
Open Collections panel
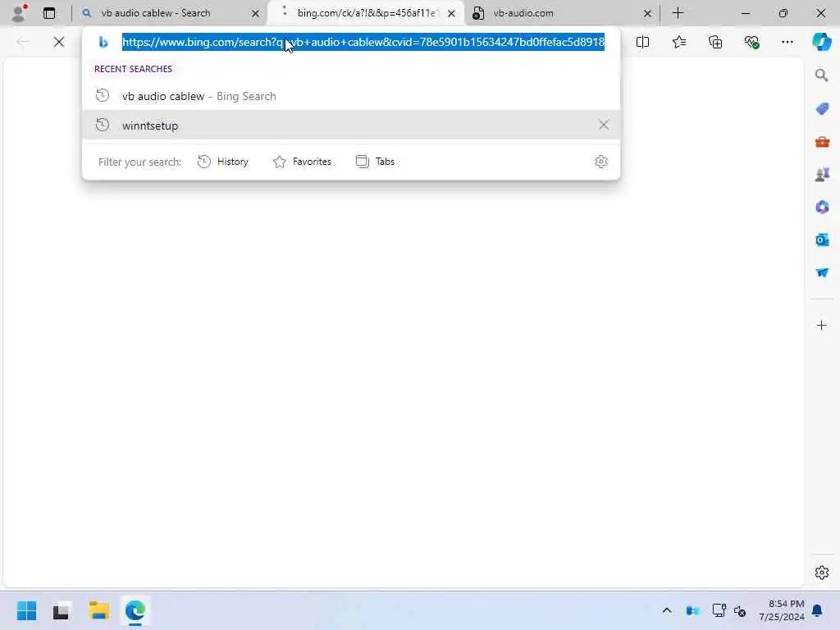point(715,42)
